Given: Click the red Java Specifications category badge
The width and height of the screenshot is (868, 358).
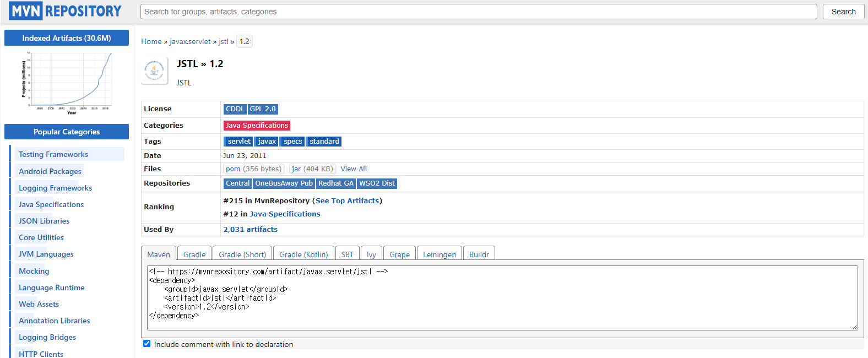Looking at the screenshot, I should point(257,126).
